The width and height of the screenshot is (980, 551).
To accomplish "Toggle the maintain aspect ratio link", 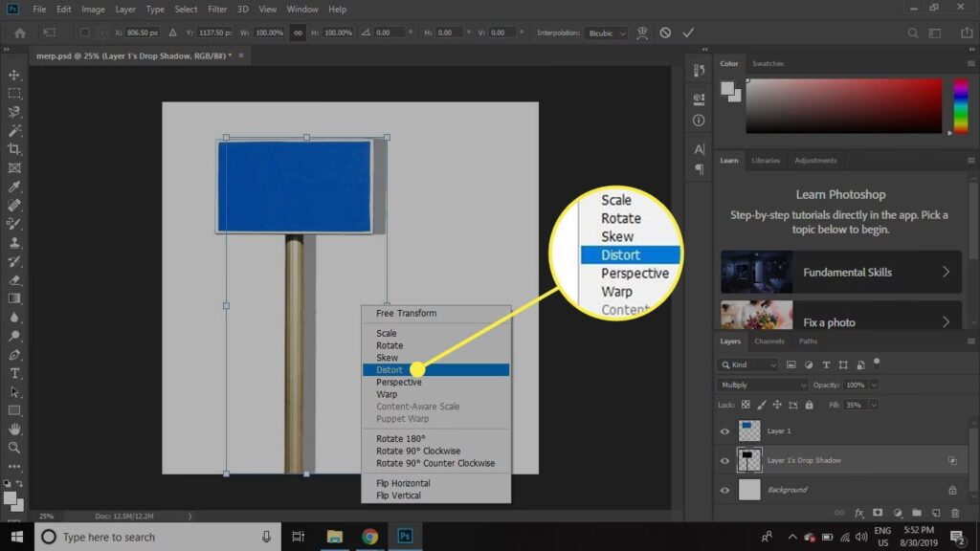I will point(298,33).
